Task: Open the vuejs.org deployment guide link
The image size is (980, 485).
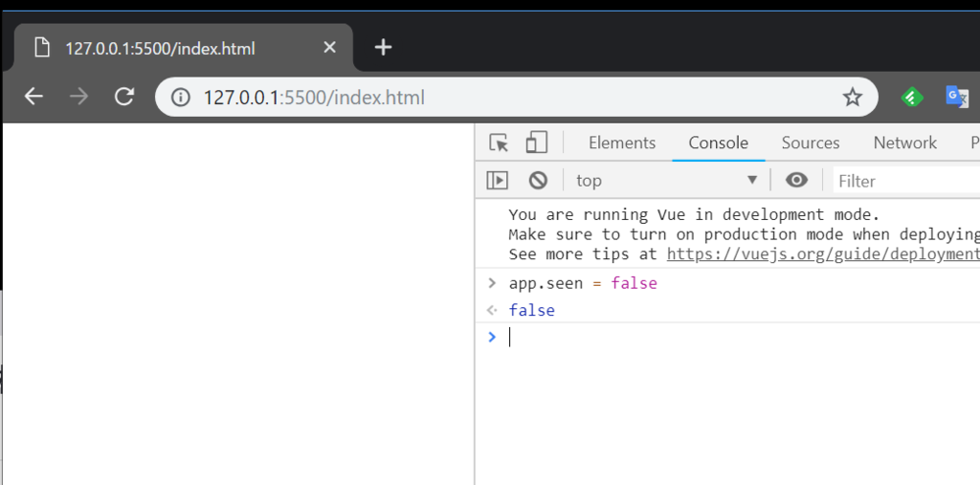Action: (823, 254)
